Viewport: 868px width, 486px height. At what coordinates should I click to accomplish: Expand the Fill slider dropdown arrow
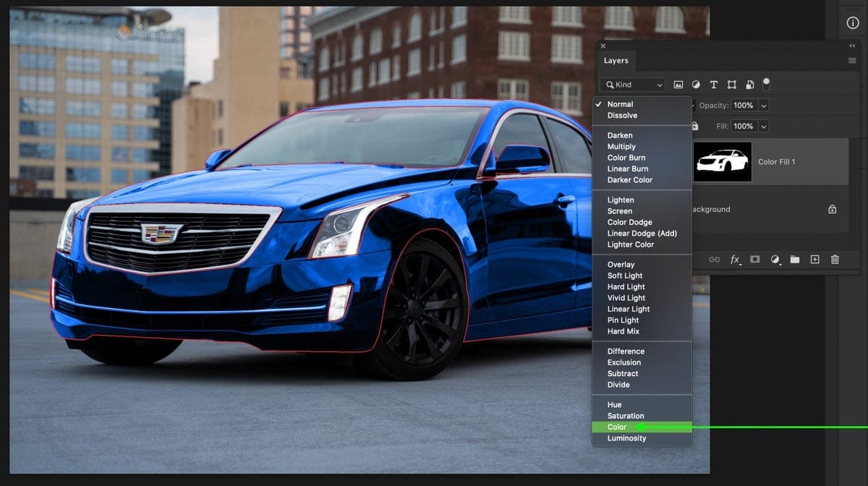(x=763, y=126)
